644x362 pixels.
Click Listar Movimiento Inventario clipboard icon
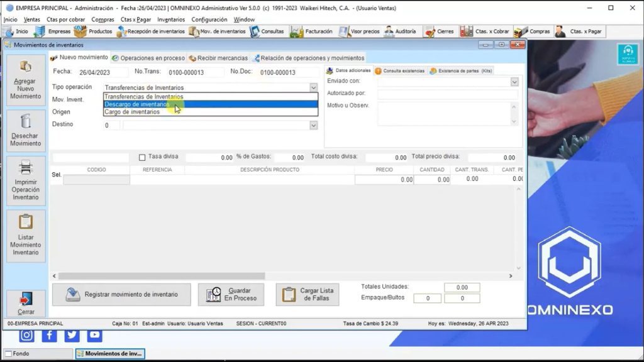[x=25, y=222]
